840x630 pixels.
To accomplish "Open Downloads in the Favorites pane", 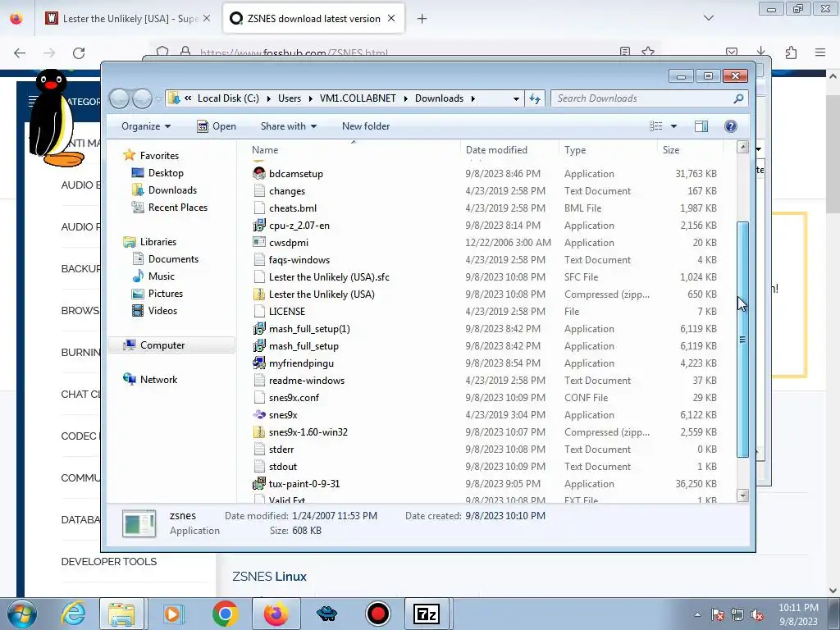I will pyautogui.click(x=172, y=190).
